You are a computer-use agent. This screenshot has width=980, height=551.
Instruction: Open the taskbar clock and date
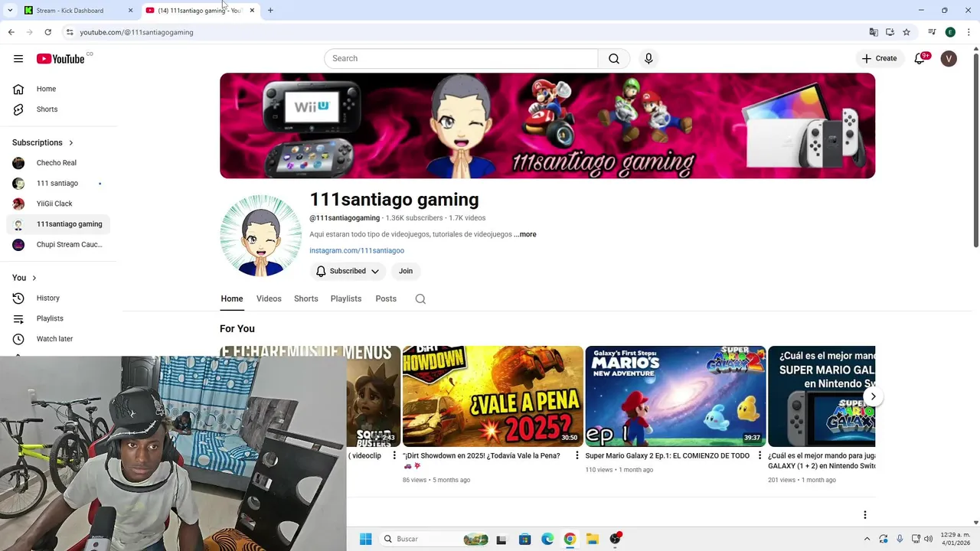pyautogui.click(x=955, y=539)
